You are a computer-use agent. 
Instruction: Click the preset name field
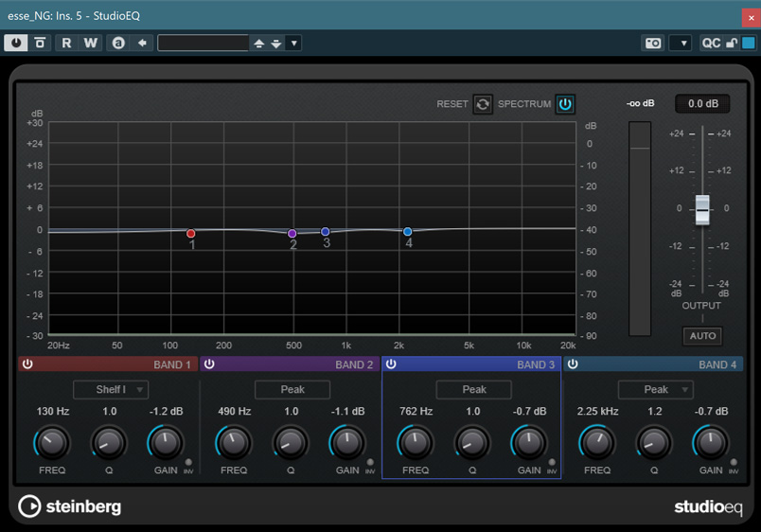(203, 43)
